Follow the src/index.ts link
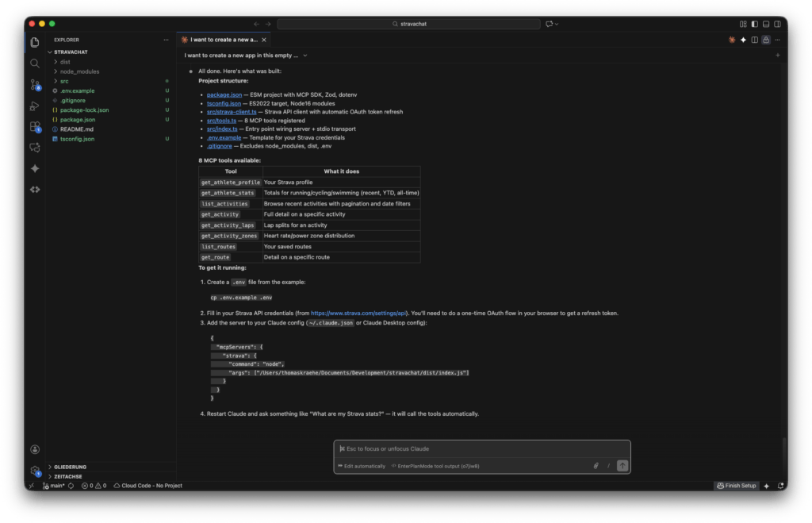Viewport: 812px width, 523px height. [222, 129]
